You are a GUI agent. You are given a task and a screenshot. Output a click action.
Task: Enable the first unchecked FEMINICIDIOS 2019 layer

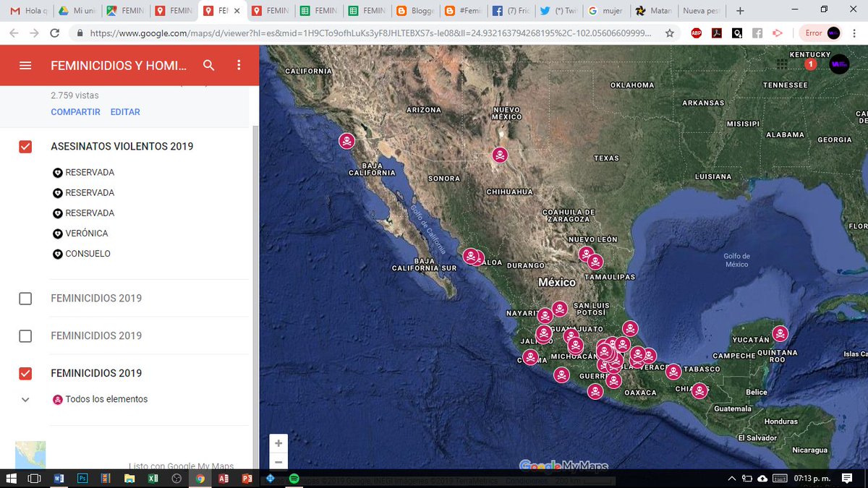pyautogui.click(x=25, y=299)
